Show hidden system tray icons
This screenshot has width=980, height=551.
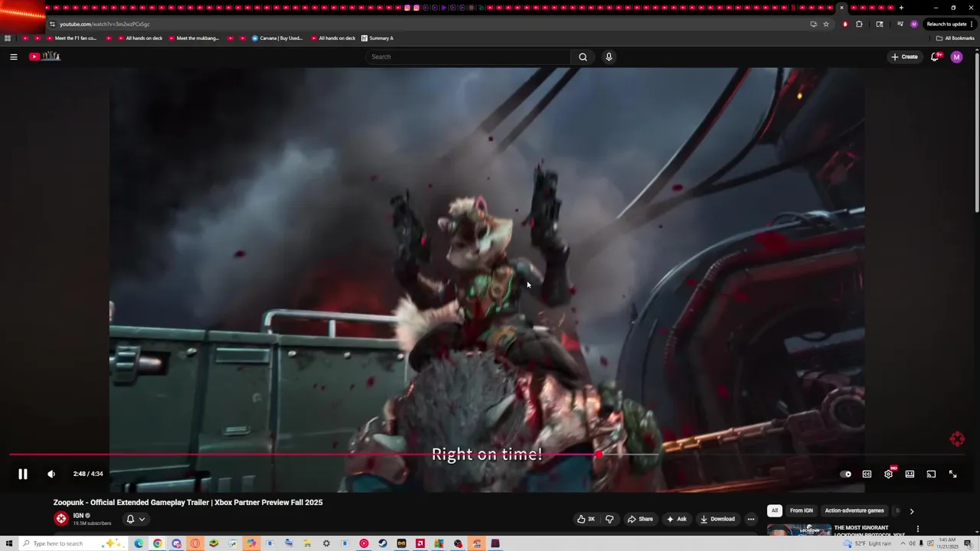coord(902,543)
